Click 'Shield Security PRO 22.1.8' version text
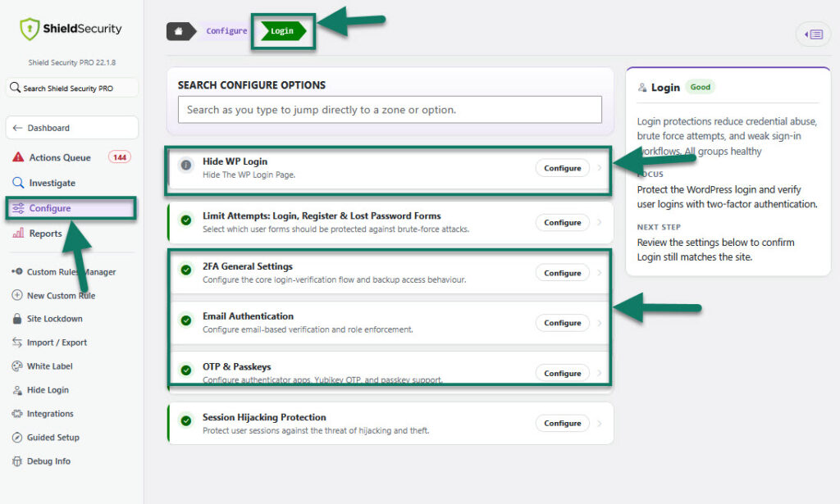Screen dimensions: 840x504 click(x=72, y=62)
